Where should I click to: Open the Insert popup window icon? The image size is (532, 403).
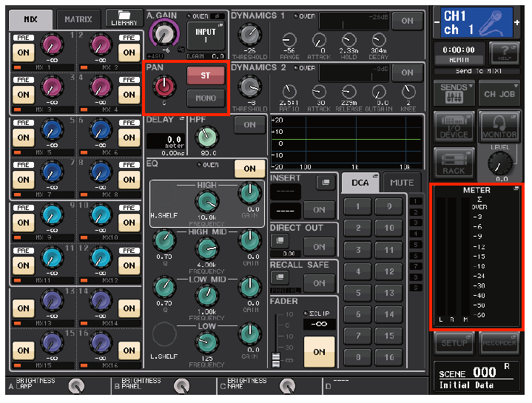pyautogui.click(x=326, y=183)
